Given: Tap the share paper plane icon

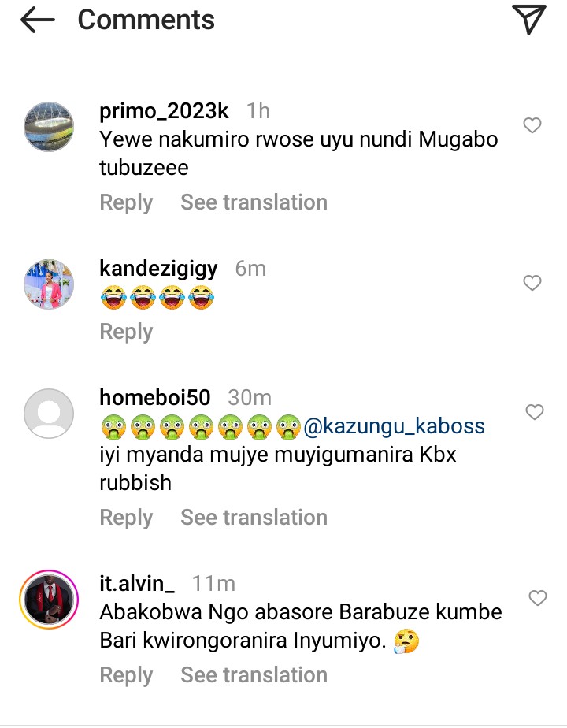Looking at the screenshot, I should coord(528,20).
